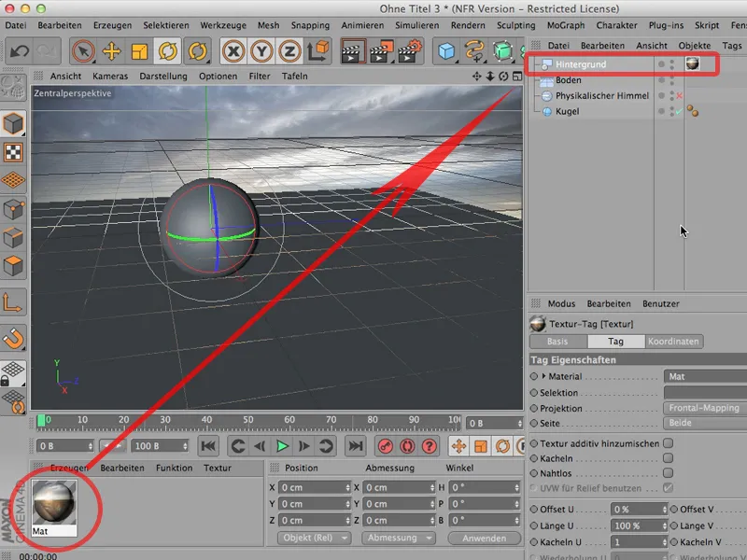Click the Hintergrund texture tag
Screen dimensions: 747x560
click(692, 63)
